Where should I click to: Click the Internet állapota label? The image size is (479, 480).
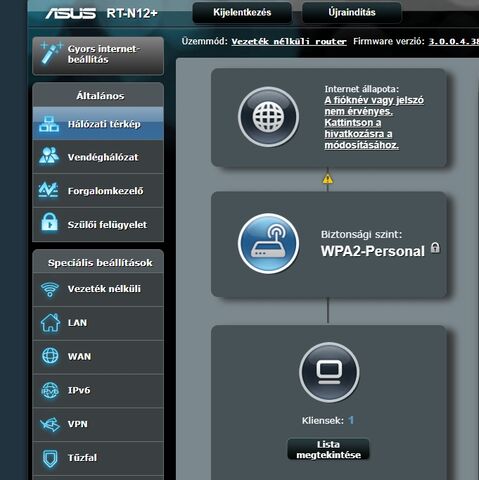point(362,89)
